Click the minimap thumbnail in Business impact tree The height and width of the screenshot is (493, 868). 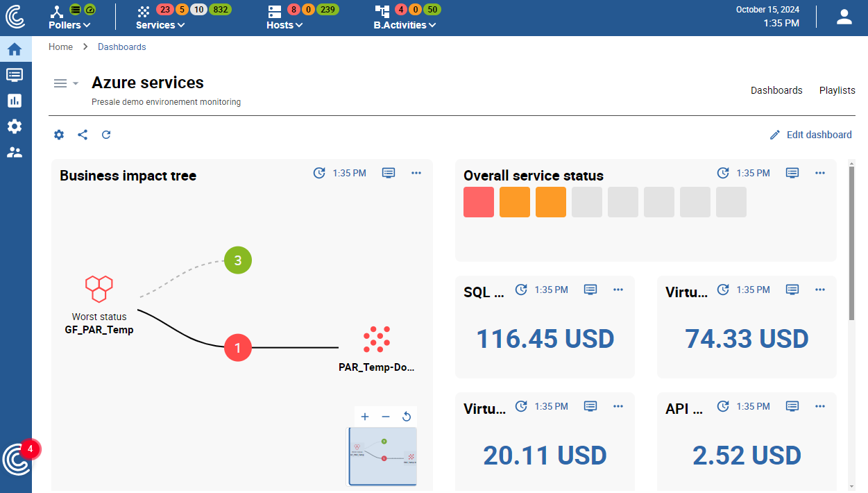click(x=381, y=456)
